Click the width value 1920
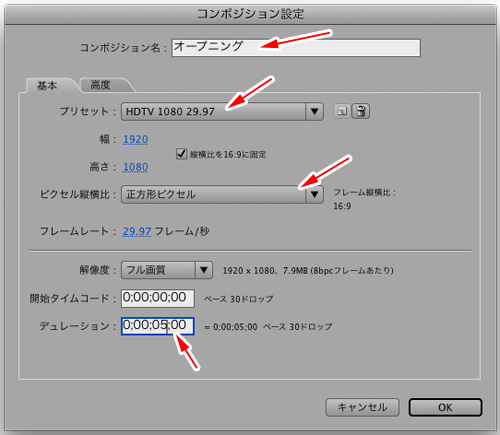500x435 pixels. [x=136, y=139]
